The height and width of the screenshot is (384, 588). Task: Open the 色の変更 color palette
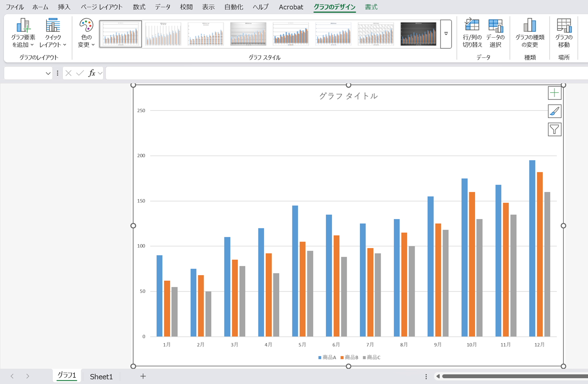pos(86,33)
